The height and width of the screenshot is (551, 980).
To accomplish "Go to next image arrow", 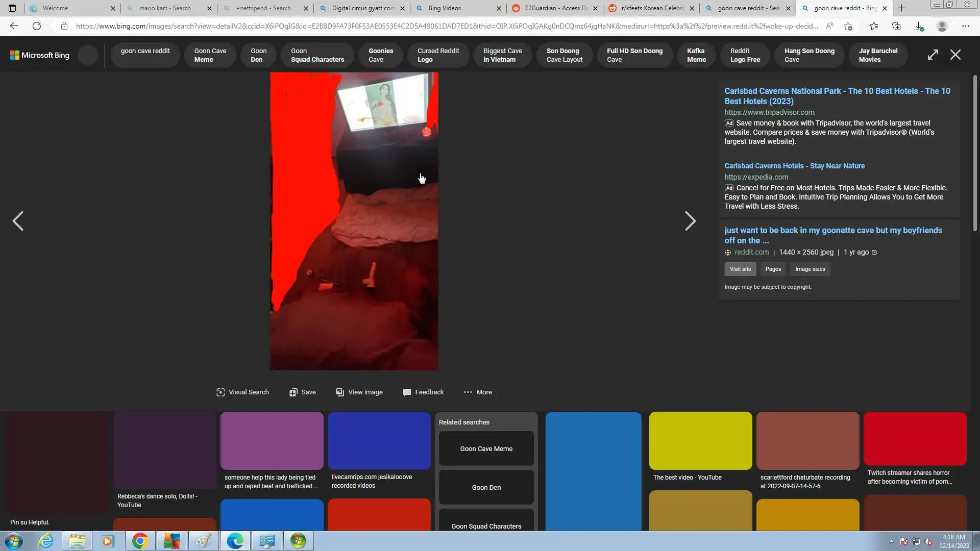I will [x=690, y=221].
